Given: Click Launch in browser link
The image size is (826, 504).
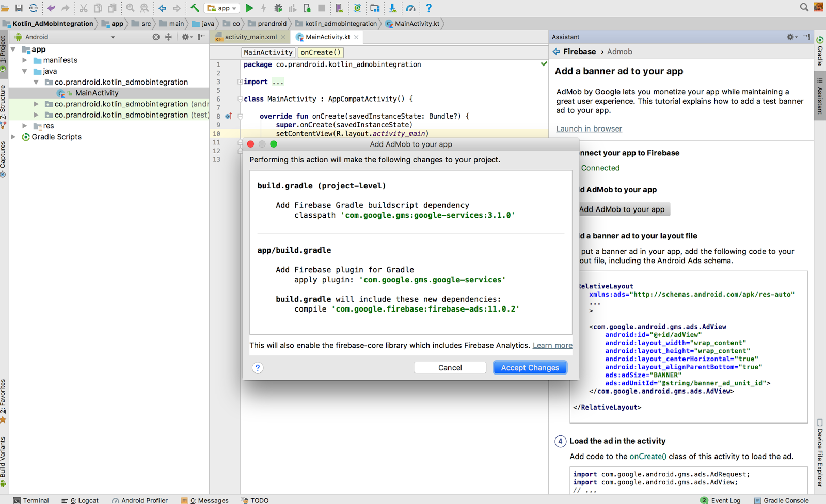Looking at the screenshot, I should (x=589, y=128).
